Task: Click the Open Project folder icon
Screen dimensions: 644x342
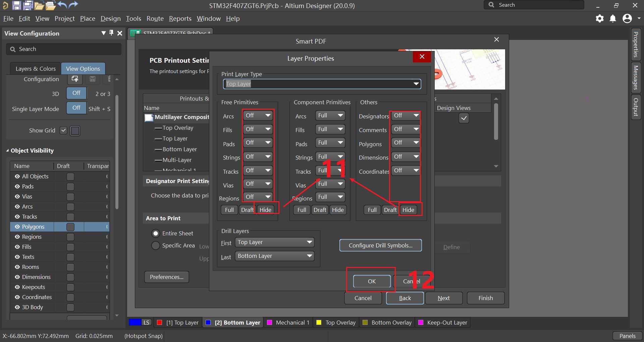Action: click(51, 5)
